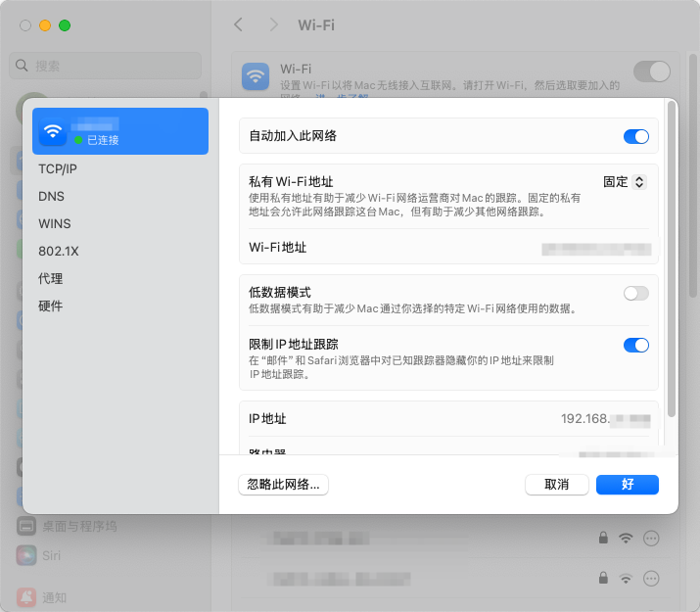The image size is (700, 612).
Task: Click green fullscreen window button
Action: coord(65,25)
